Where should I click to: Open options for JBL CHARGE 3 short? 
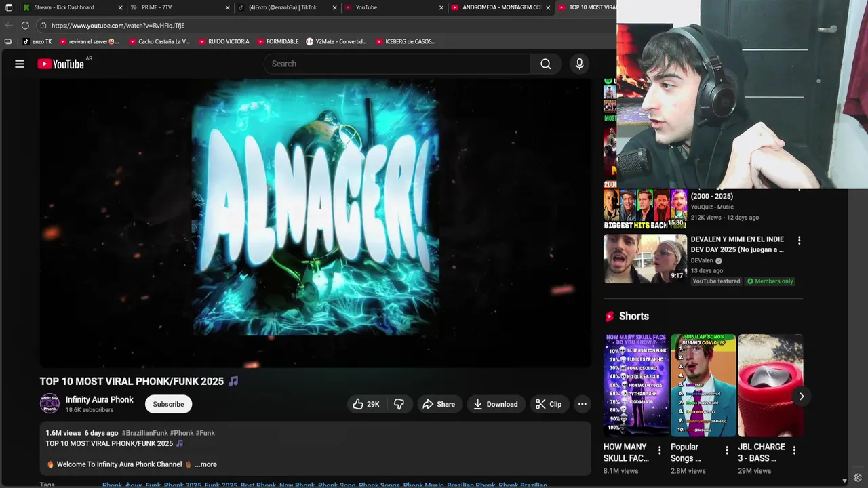[x=793, y=450]
